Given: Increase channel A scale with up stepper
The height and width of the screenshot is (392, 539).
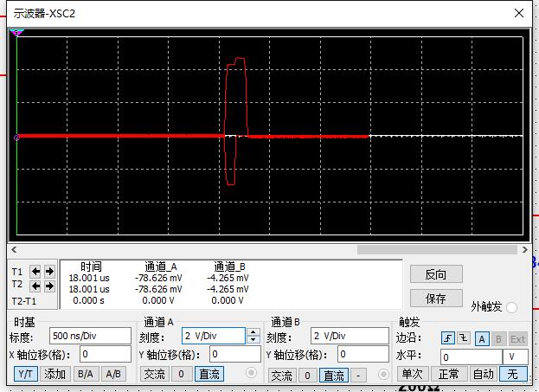Looking at the screenshot, I should click(253, 331).
